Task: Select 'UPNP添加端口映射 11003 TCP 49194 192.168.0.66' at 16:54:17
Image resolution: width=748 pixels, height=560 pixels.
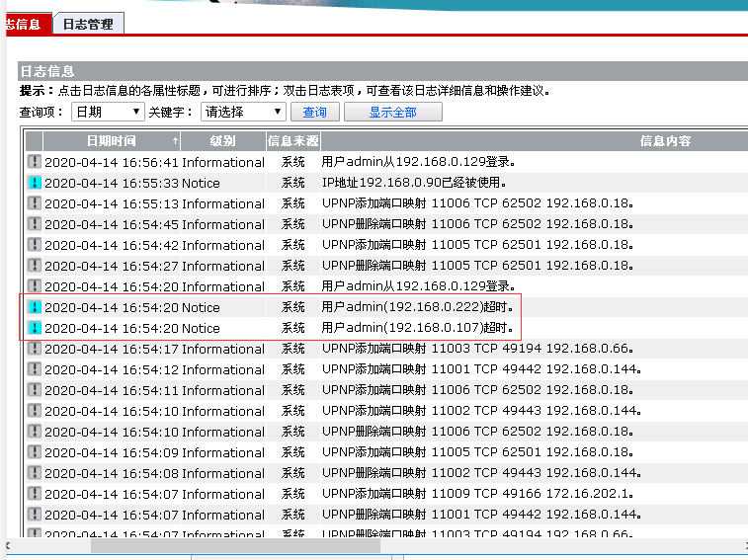Action: (477, 349)
